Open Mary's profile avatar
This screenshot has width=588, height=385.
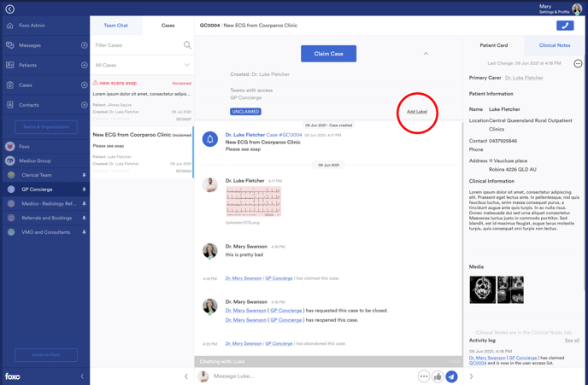577,9
